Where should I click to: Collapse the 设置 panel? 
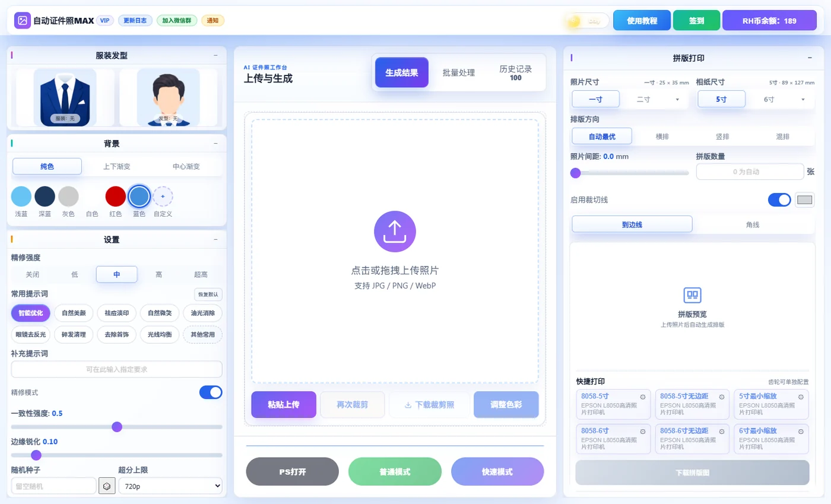(x=215, y=240)
